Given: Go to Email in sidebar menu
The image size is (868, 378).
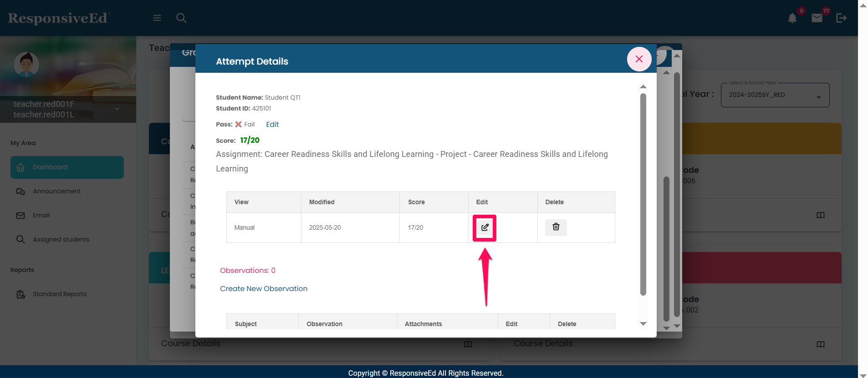Looking at the screenshot, I should tap(41, 216).
